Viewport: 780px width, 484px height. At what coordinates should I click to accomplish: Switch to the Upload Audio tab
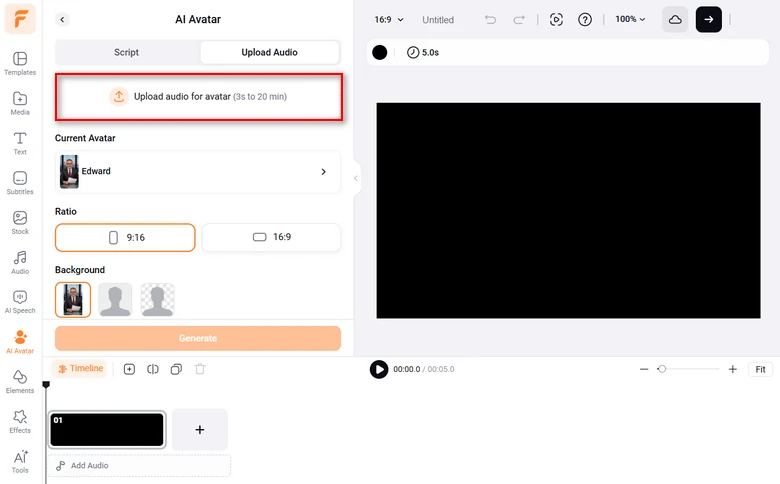coord(270,52)
